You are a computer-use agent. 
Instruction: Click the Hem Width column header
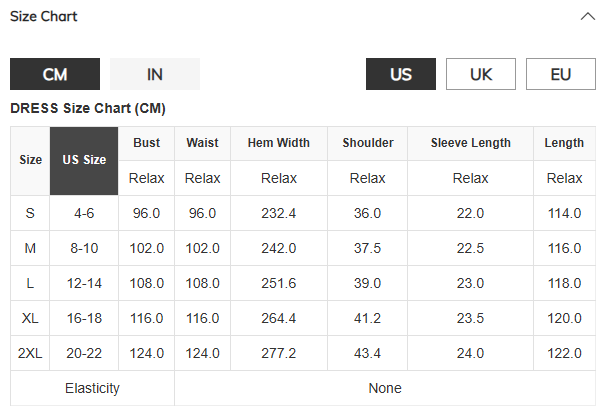click(x=279, y=143)
